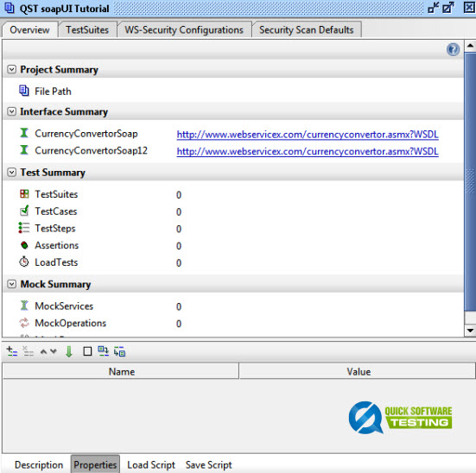Image resolution: width=476 pixels, height=473 pixels.
Task: Click the TestSteps label
Action: (55, 229)
